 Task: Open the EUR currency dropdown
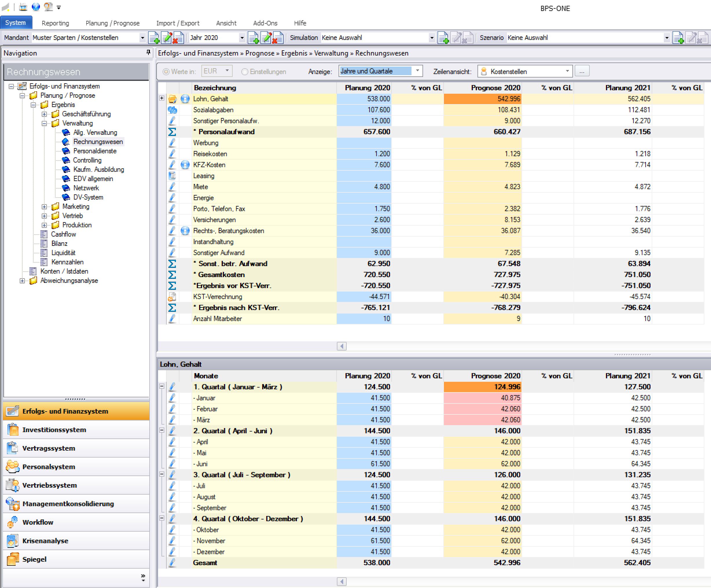[x=227, y=71]
